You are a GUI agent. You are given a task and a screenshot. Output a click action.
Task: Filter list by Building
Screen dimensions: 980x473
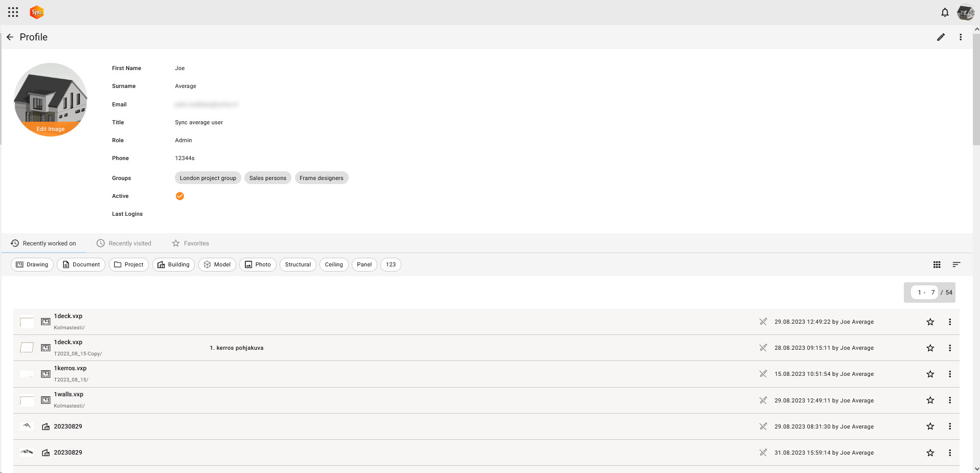click(x=174, y=264)
